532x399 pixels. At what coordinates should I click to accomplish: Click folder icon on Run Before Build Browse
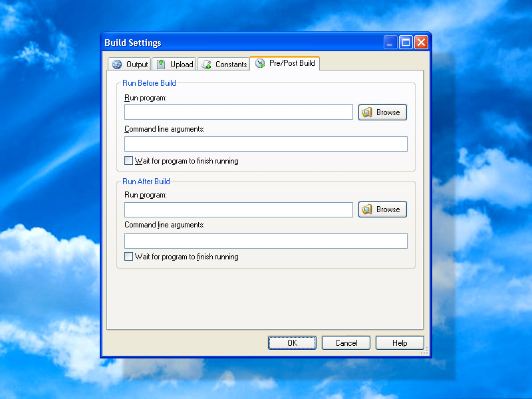pyautogui.click(x=367, y=112)
